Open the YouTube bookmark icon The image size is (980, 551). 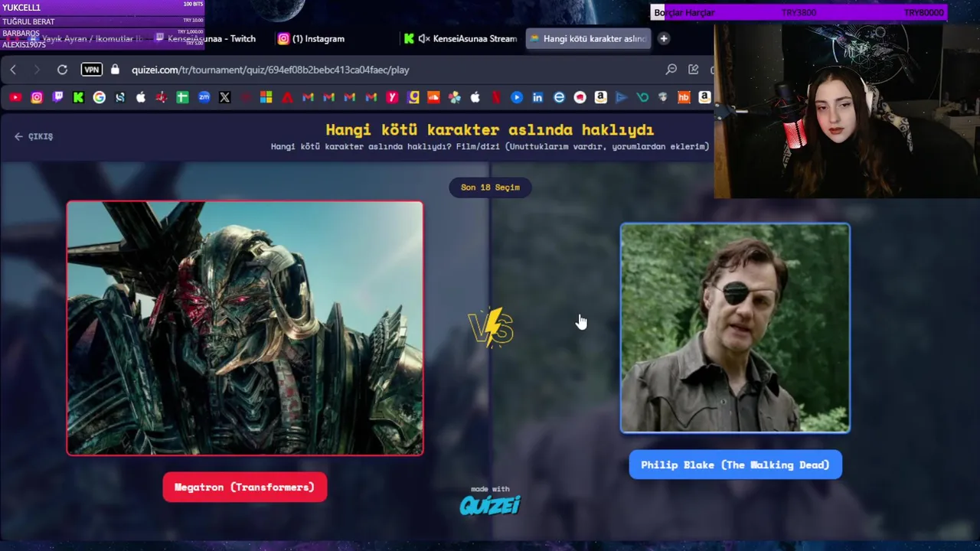pyautogui.click(x=15, y=97)
